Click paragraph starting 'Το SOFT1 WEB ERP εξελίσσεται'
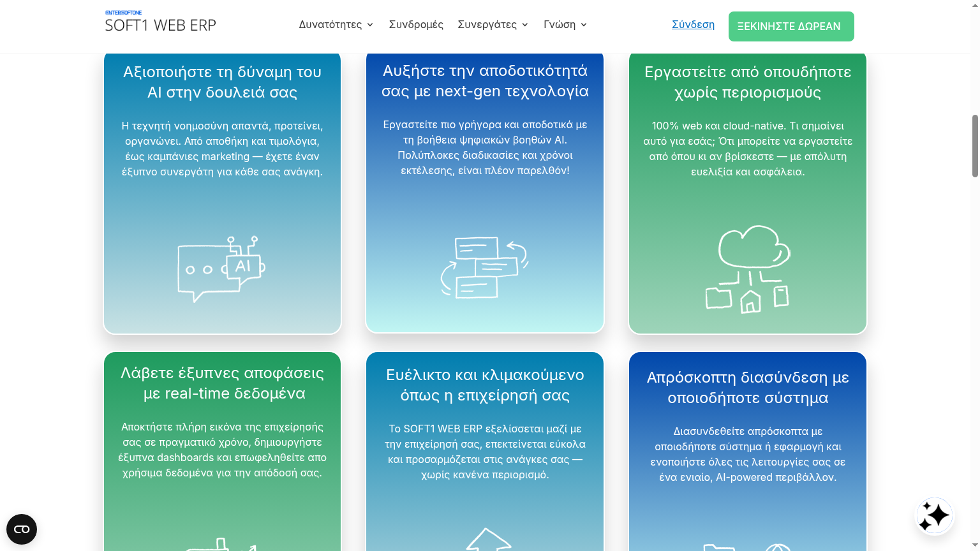This screenshot has height=551, width=980. pyautogui.click(x=485, y=452)
